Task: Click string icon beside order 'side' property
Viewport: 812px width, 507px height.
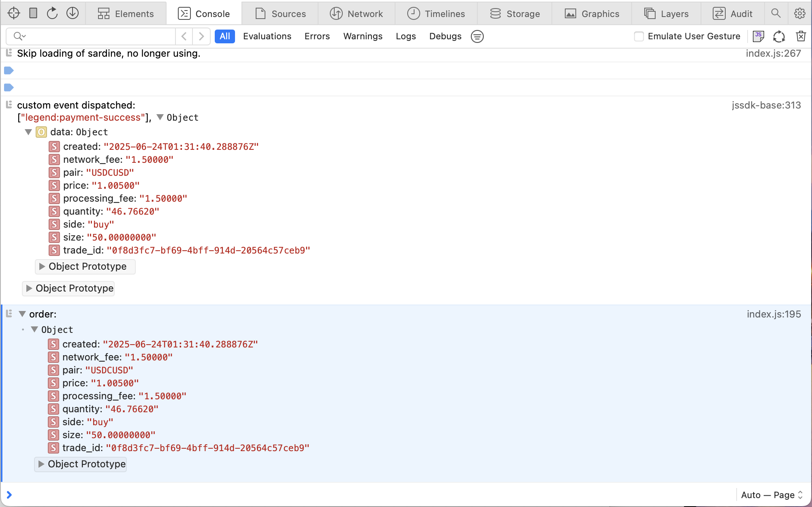Action: click(x=53, y=422)
